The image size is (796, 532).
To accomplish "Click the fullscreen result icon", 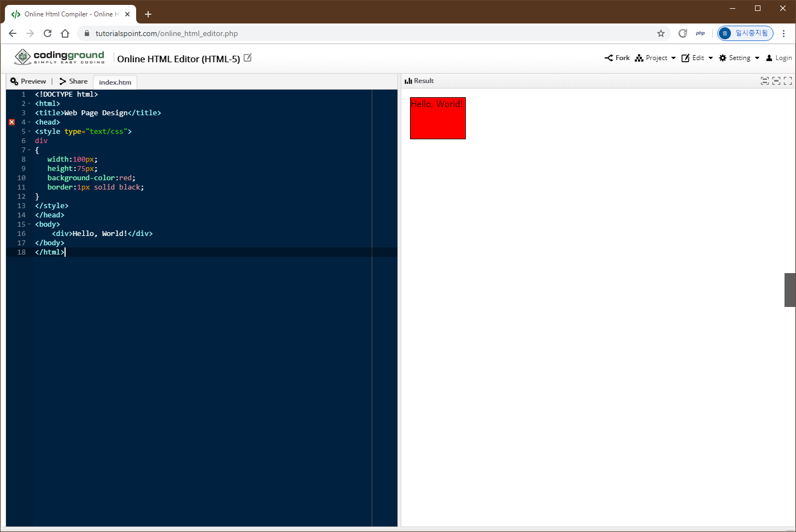I will tap(787, 81).
